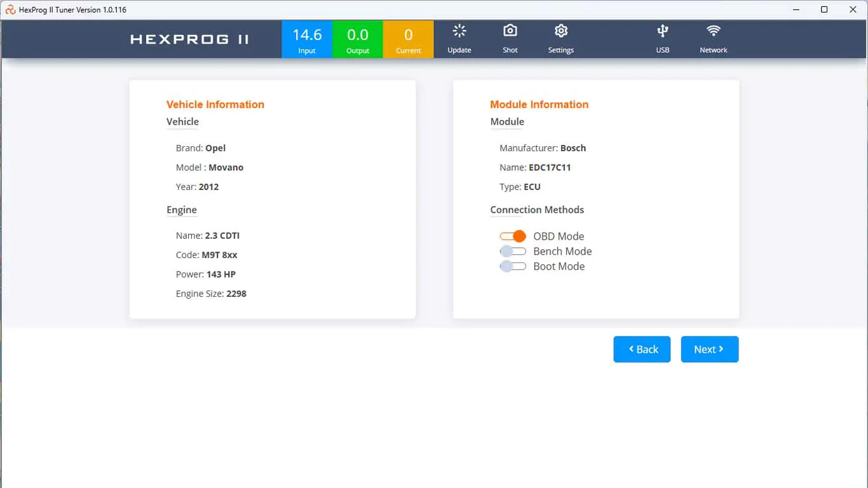This screenshot has height=488, width=868.
Task: Click the orange Current reading tile
Action: 409,39
